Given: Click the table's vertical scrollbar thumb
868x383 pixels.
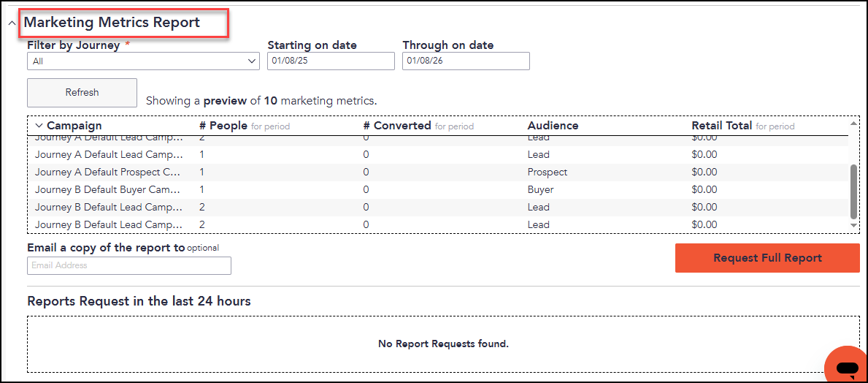Looking at the screenshot, I should point(853,191).
